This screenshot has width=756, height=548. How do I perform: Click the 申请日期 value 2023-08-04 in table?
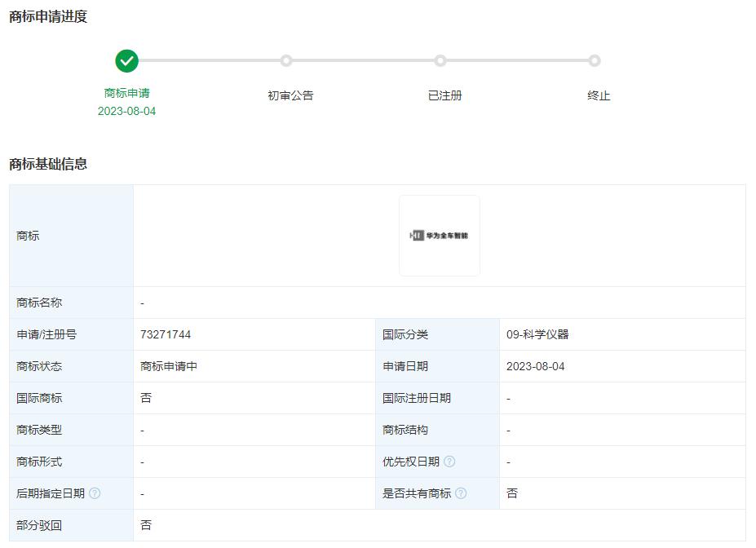[x=535, y=366]
